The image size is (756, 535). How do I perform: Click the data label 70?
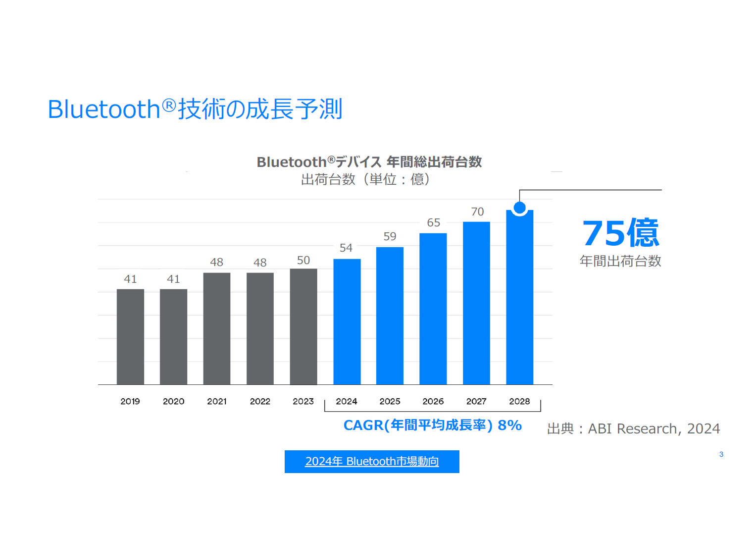[x=477, y=212]
